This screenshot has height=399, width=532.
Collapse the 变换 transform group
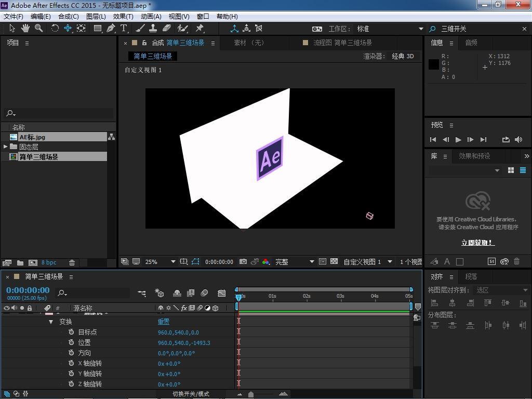pyautogui.click(x=51, y=322)
